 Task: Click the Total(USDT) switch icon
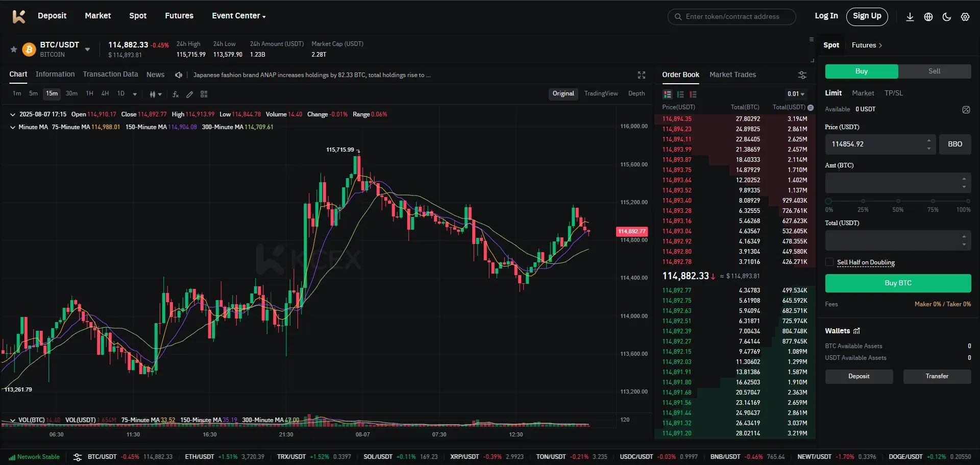click(x=811, y=108)
